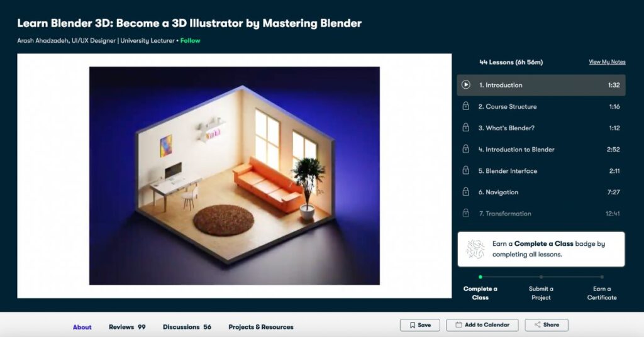Click the Complete a Class badge icon
The height and width of the screenshot is (337, 644).
click(x=475, y=249)
